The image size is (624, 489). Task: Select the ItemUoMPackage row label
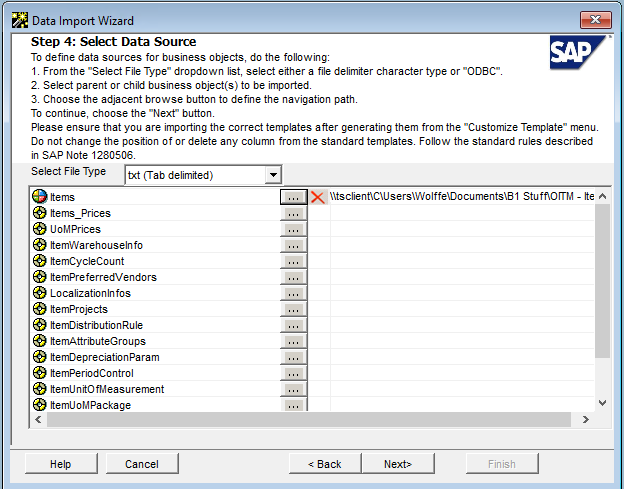click(90, 405)
